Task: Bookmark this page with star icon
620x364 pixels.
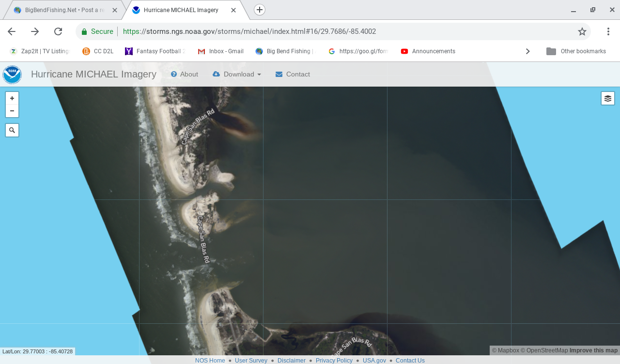Action: click(582, 31)
